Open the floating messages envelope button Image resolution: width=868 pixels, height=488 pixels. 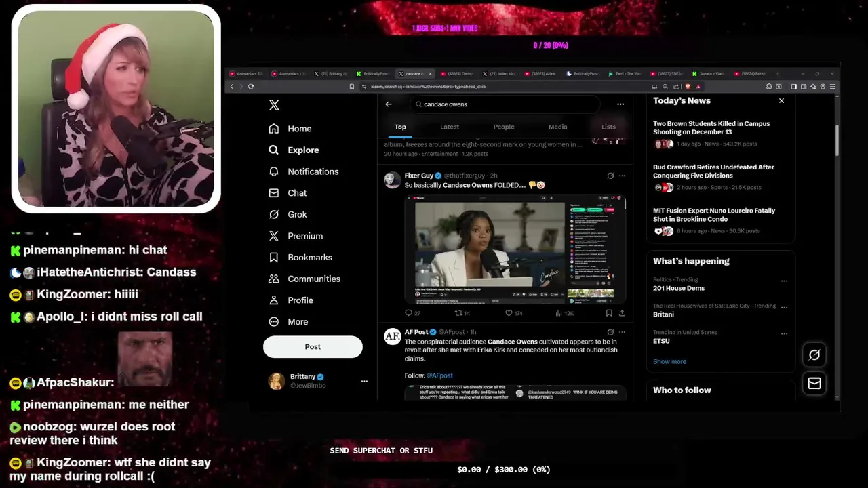[814, 384]
